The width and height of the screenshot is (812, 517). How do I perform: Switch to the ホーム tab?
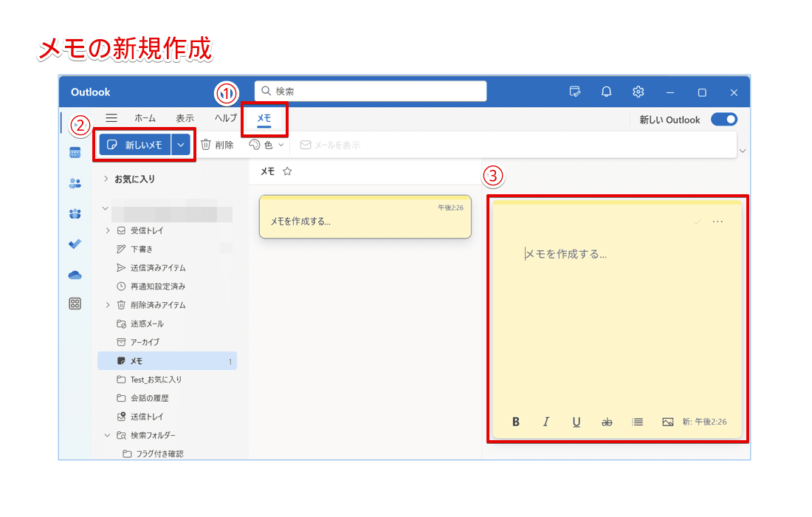click(145, 118)
